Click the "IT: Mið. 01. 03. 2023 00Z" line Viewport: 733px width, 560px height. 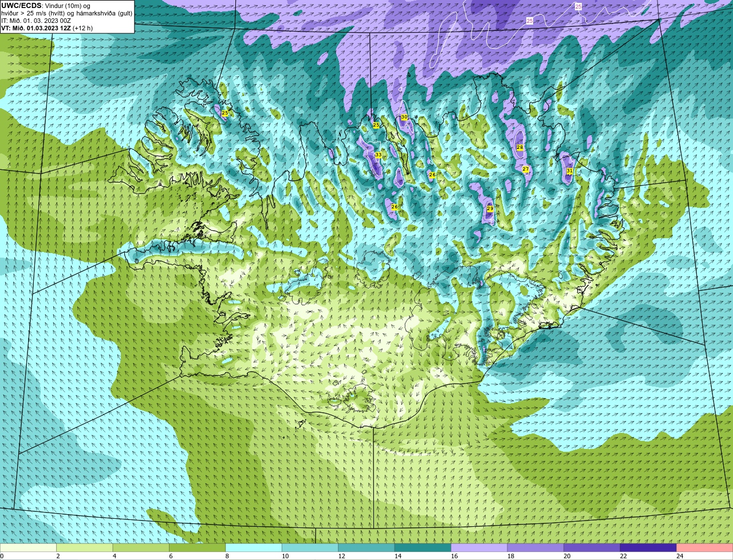[36, 21]
